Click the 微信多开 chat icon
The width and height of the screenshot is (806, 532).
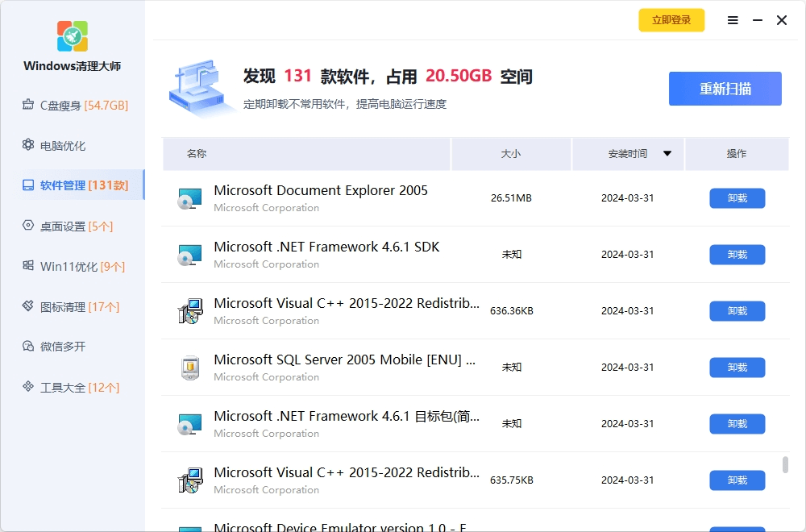coord(27,347)
